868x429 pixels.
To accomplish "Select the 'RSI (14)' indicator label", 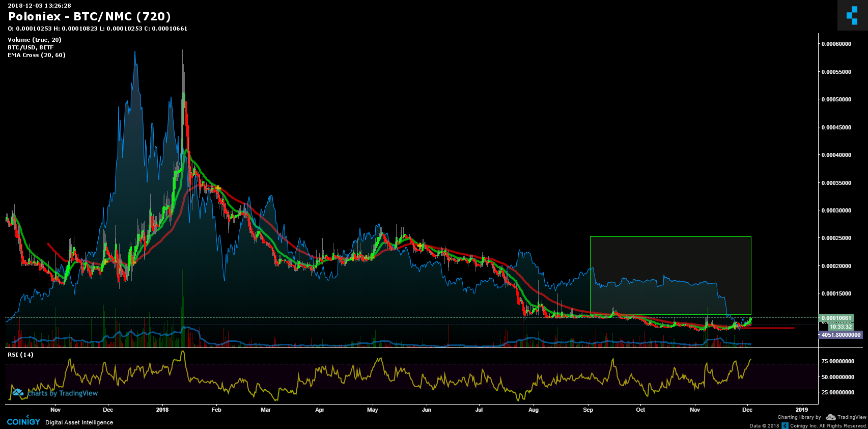I will click(20, 355).
